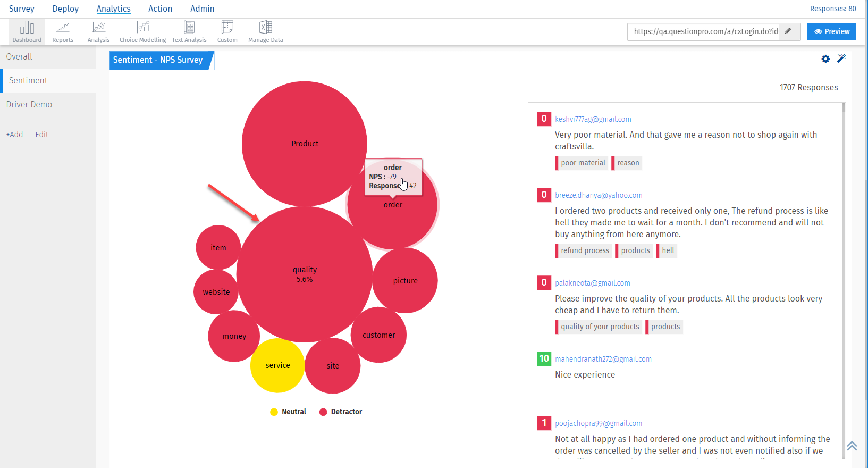Select the Overall sidebar tab
The width and height of the screenshot is (868, 468).
[x=48, y=57]
